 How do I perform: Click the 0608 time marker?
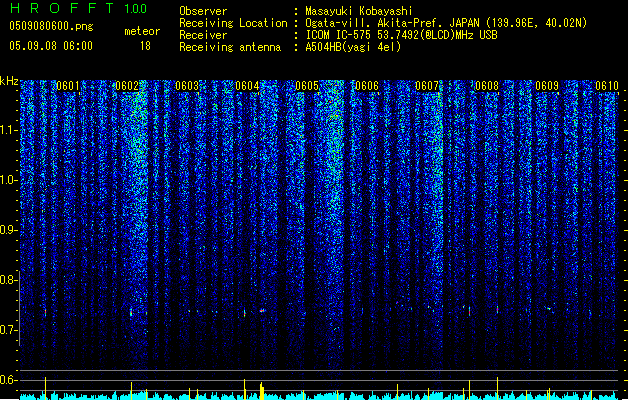point(487,86)
